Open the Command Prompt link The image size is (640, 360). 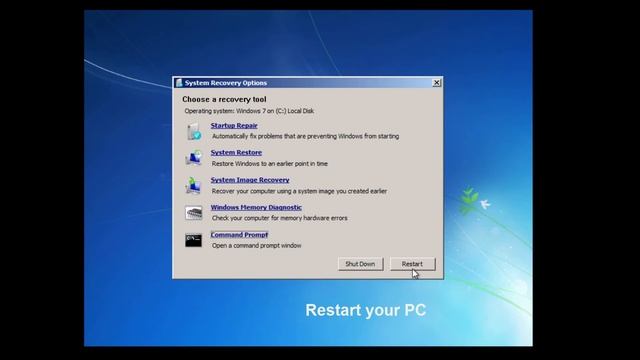coord(239,235)
